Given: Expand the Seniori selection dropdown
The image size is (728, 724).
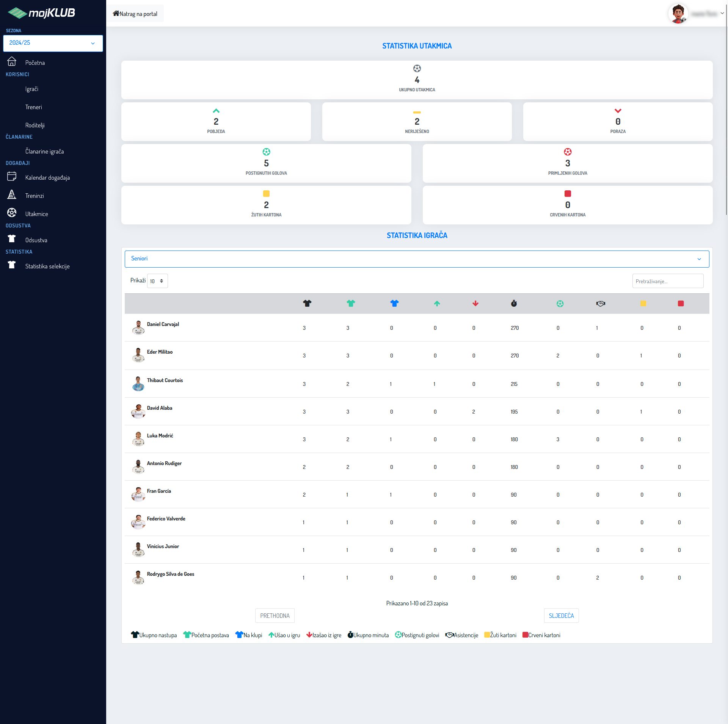Looking at the screenshot, I should pos(417,259).
